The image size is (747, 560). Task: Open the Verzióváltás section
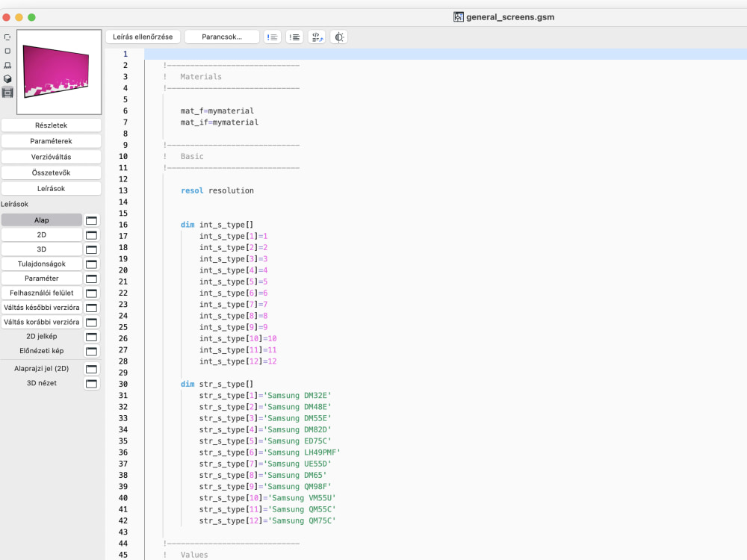tap(51, 157)
